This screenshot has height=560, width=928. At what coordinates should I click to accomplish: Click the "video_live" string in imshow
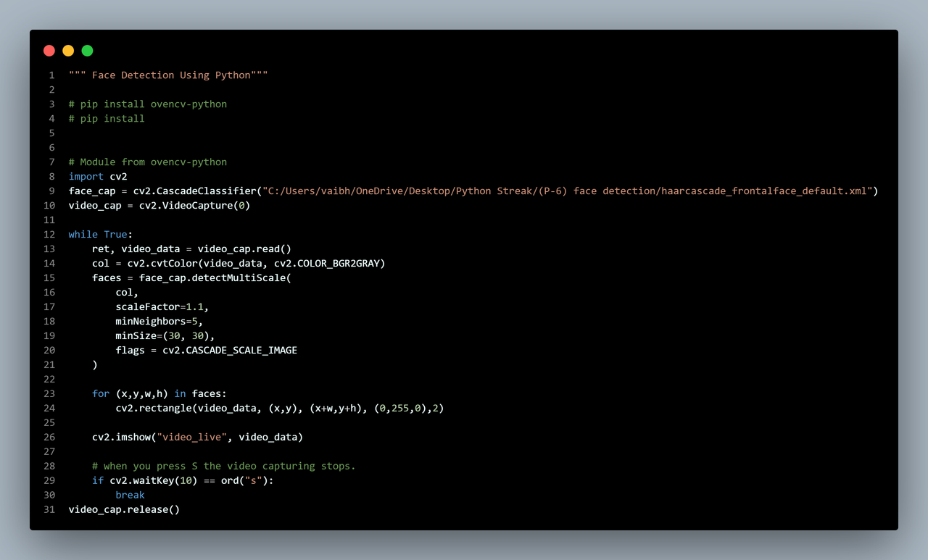pyautogui.click(x=191, y=438)
